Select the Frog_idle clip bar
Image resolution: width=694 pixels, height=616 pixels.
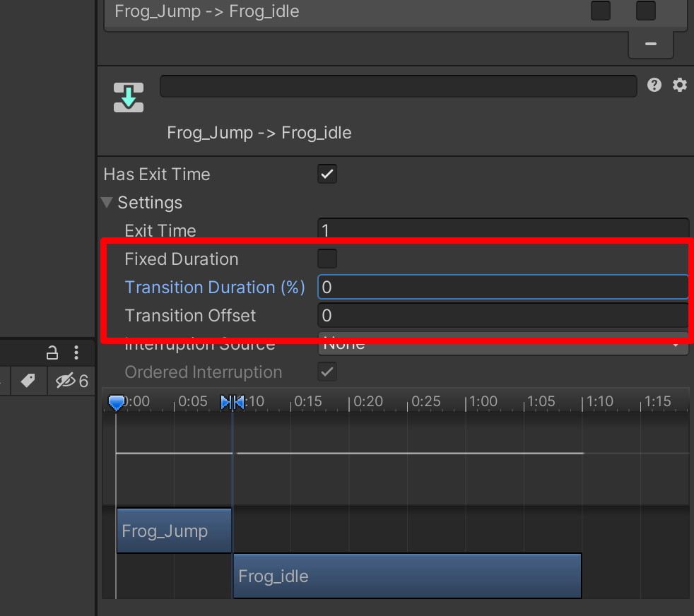tap(407, 576)
